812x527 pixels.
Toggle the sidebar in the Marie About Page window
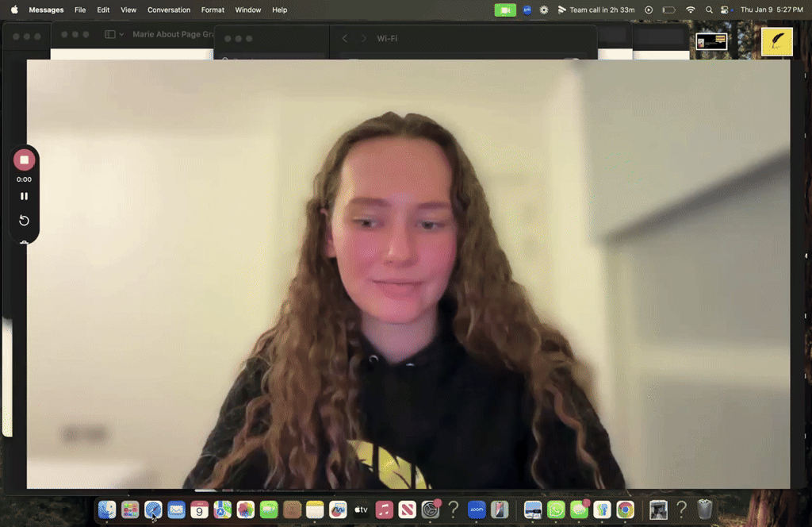(109, 34)
